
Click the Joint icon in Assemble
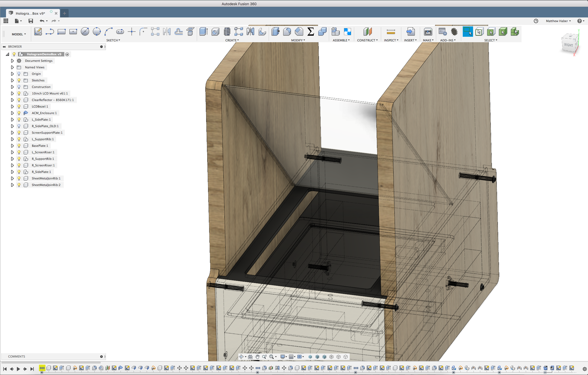[348, 32]
